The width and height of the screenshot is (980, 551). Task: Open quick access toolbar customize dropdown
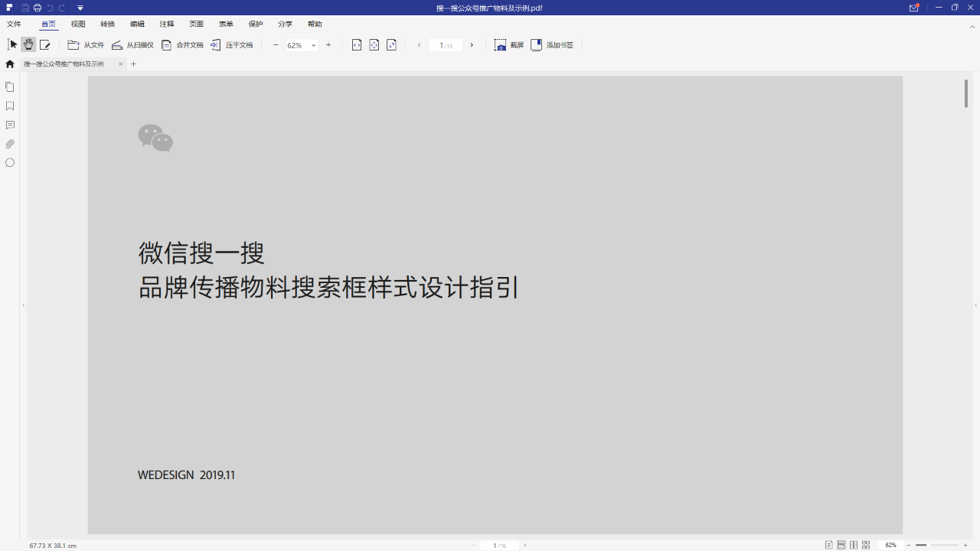[x=80, y=8]
